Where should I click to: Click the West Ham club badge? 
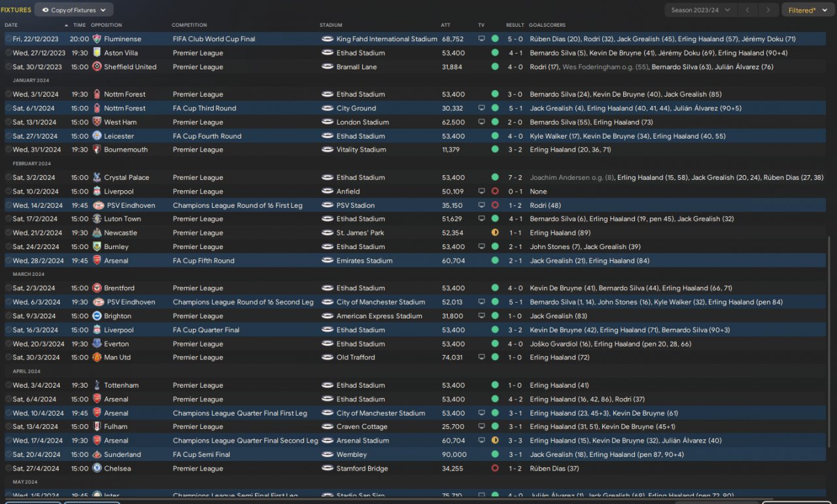tap(97, 122)
